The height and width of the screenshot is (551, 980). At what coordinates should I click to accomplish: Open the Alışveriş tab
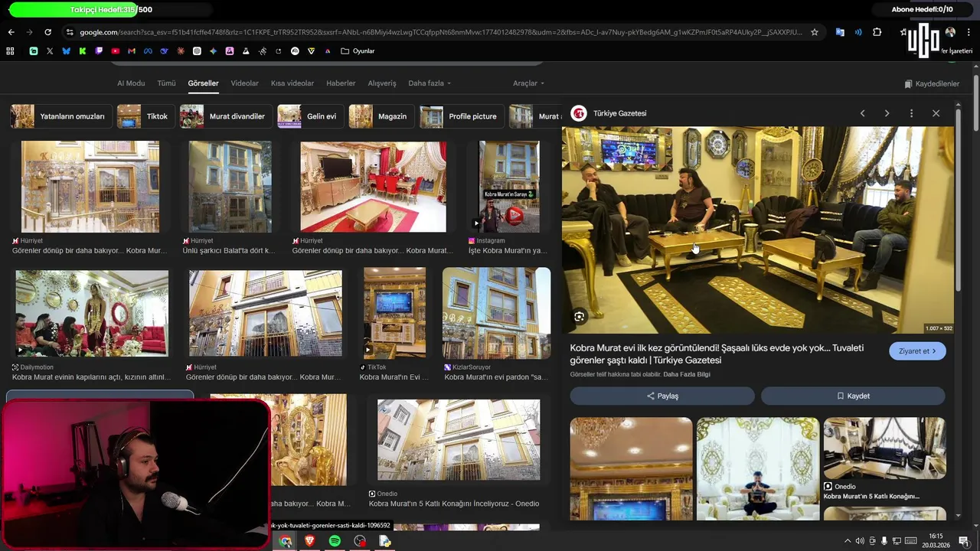[382, 83]
